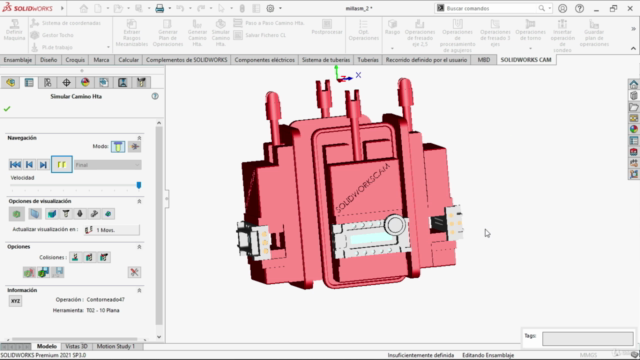Open the 1 Movs. update display dropdown
This screenshot has width=640, height=360.
pos(112,230)
